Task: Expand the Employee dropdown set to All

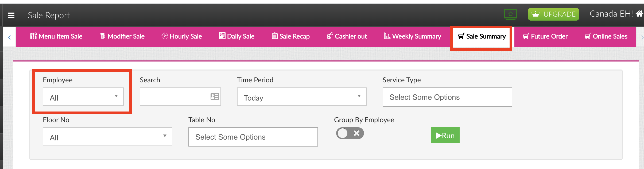Action: point(83,97)
